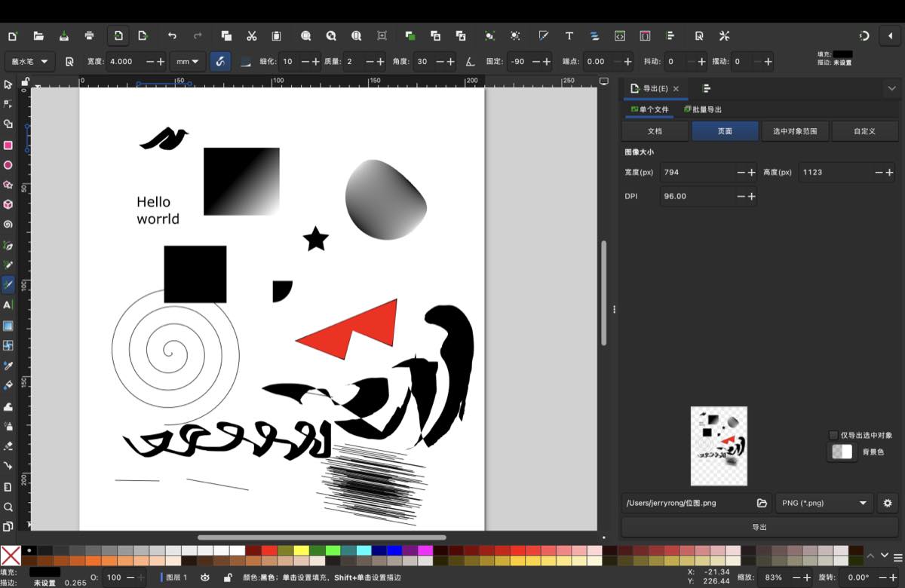
Task: Open the Text and Font dialog icon
Action: click(569, 35)
